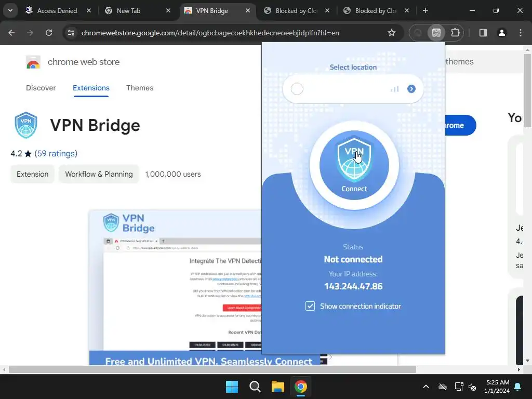Switch to the New Tab tab
This screenshot has height=399, width=532.
point(128,11)
